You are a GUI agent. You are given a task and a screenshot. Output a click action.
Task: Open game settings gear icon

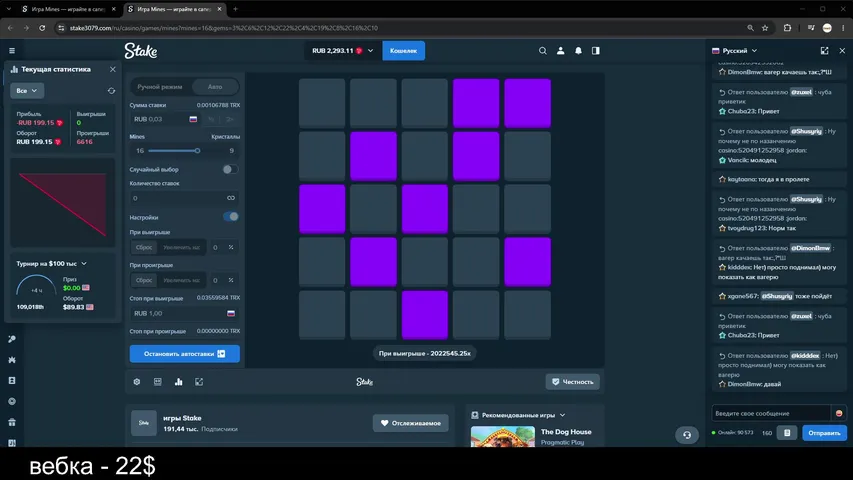click(x=137, y=382)
